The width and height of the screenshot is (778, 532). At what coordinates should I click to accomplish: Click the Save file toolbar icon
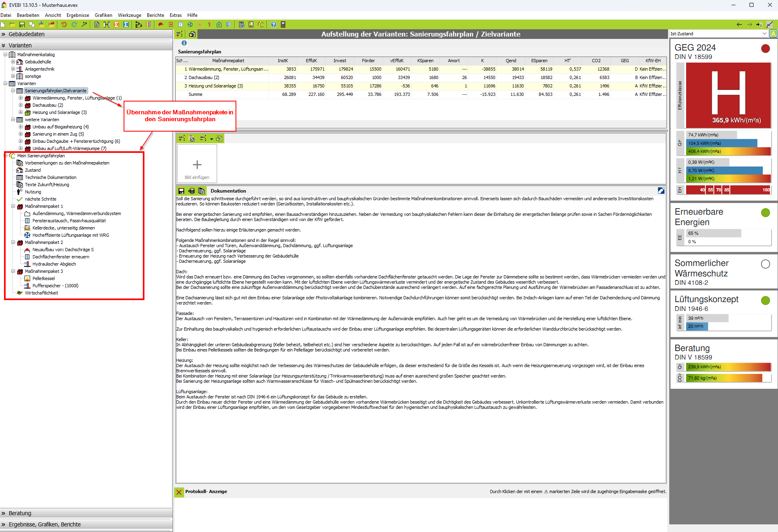22,24
